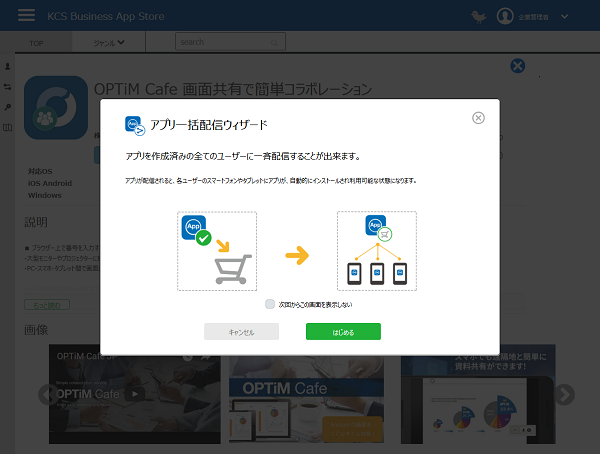This screenshot has height=454, width=600.
Task: Play the OPTiM Cafe video thumbnail
Action: point(135,394)
